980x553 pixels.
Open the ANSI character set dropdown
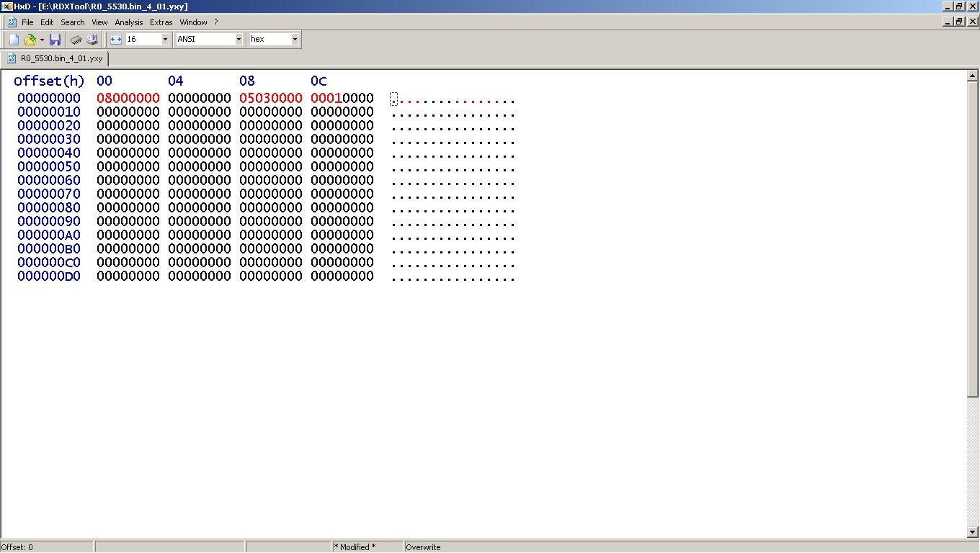click(239, 40)
